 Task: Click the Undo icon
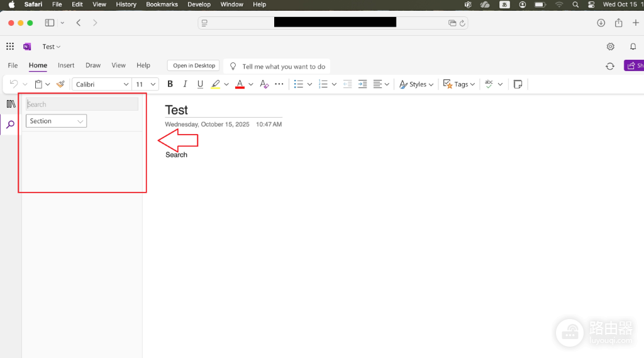(x=14, y=84)
